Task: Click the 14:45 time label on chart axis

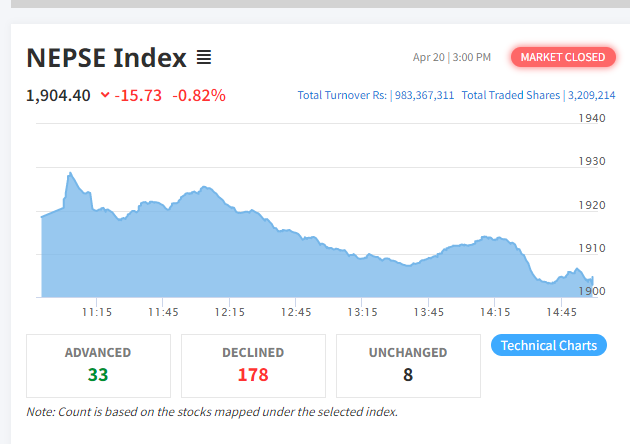Action: 562,312
